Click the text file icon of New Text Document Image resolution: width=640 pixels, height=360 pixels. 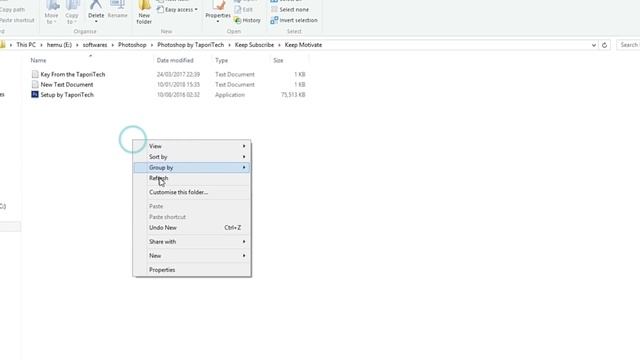(35, 84)
